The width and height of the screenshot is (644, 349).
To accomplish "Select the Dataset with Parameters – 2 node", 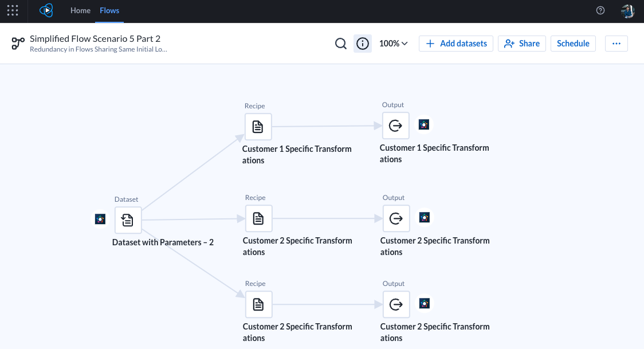I will point(128,219).
